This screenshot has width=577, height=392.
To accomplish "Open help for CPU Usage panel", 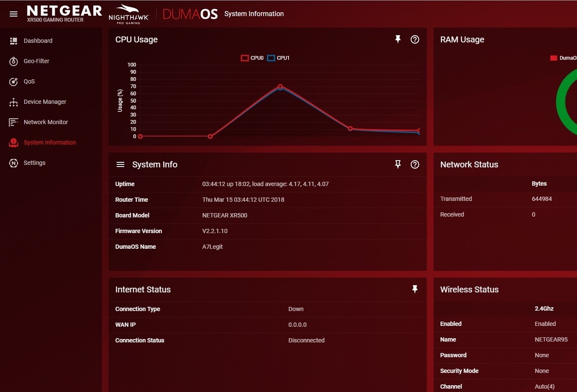I will [x=415, y=39].
